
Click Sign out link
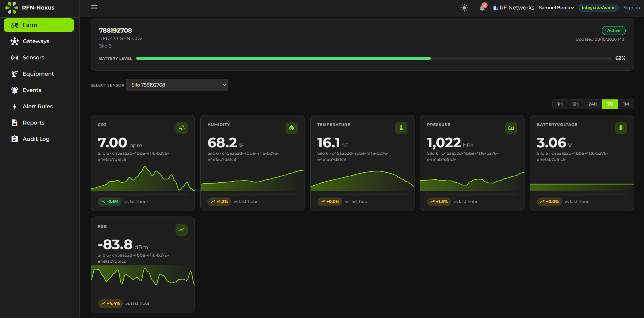(632, 7)
